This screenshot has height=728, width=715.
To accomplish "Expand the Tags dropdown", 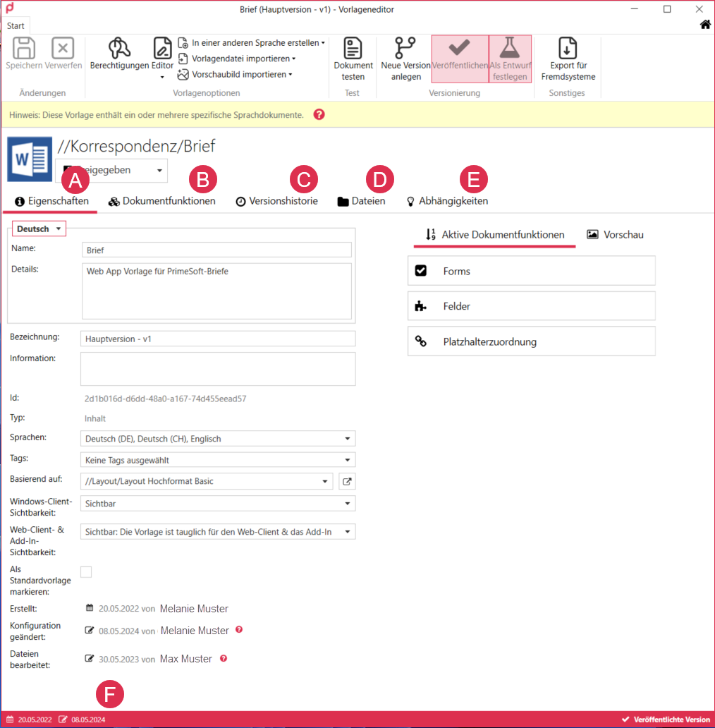I will [348, 460].
